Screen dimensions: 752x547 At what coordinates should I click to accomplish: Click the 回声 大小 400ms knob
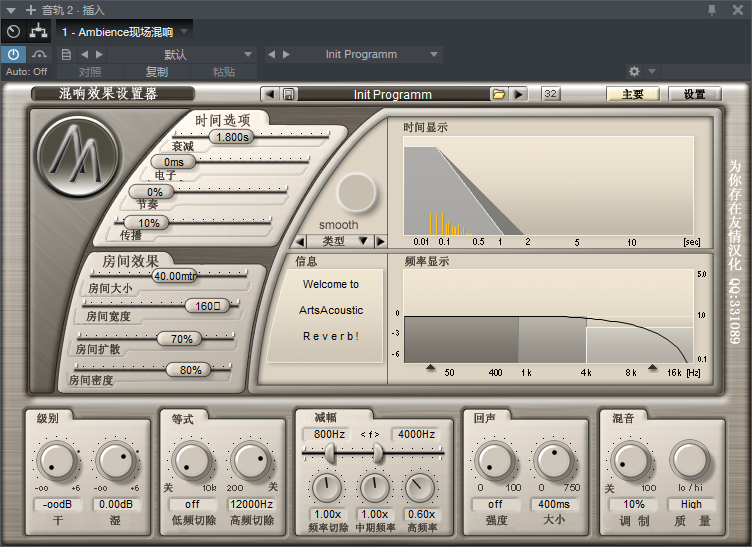(x=553, y=460)
